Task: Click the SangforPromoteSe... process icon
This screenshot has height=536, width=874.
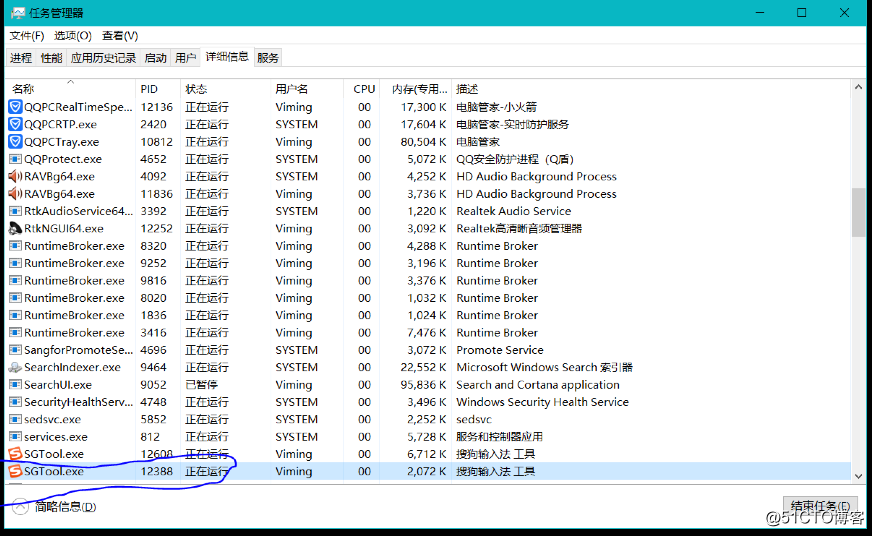Action: [x=16, y=350]
